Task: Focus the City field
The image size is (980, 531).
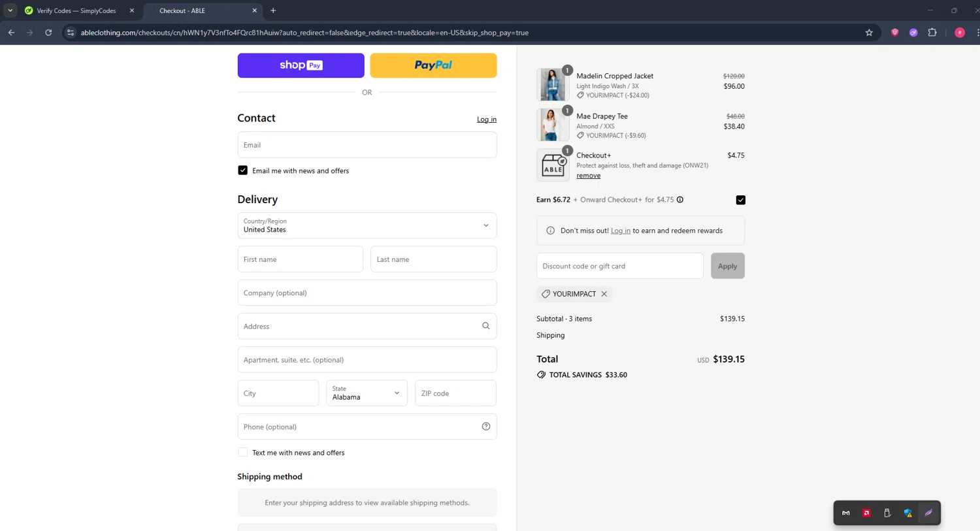Action: pos(278,393)
